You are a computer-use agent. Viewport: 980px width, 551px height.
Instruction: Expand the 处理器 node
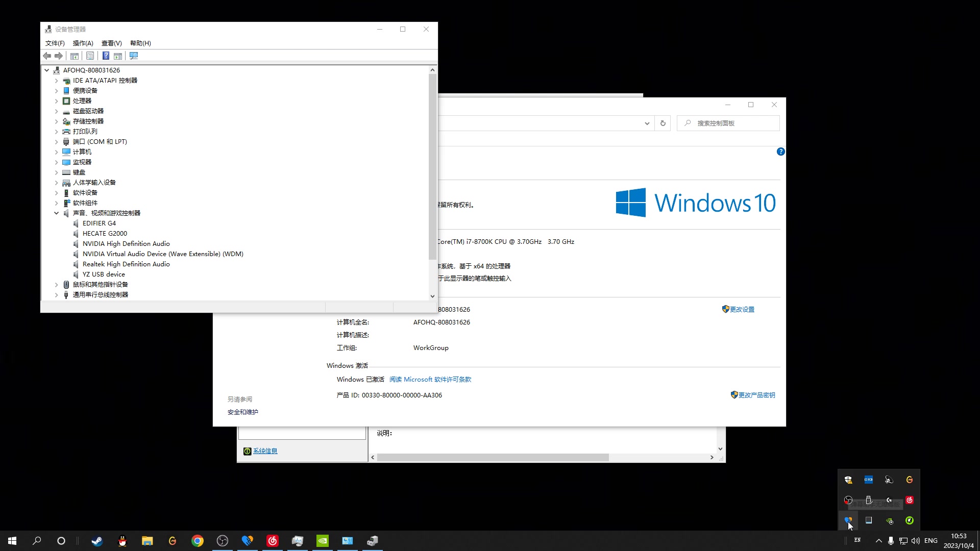(x=56, y=101)
